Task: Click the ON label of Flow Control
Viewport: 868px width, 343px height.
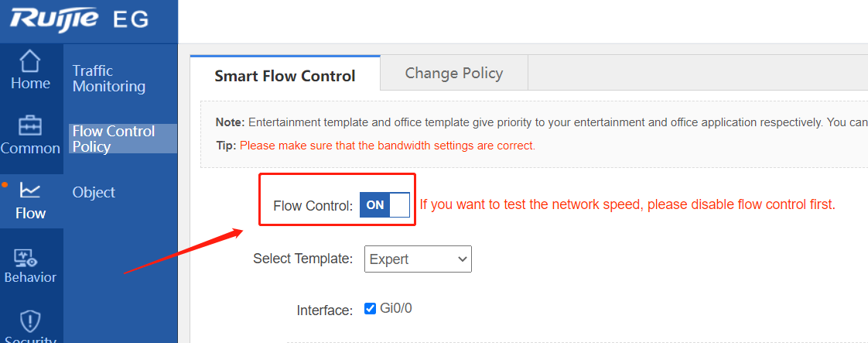Action: coord(374,205)
